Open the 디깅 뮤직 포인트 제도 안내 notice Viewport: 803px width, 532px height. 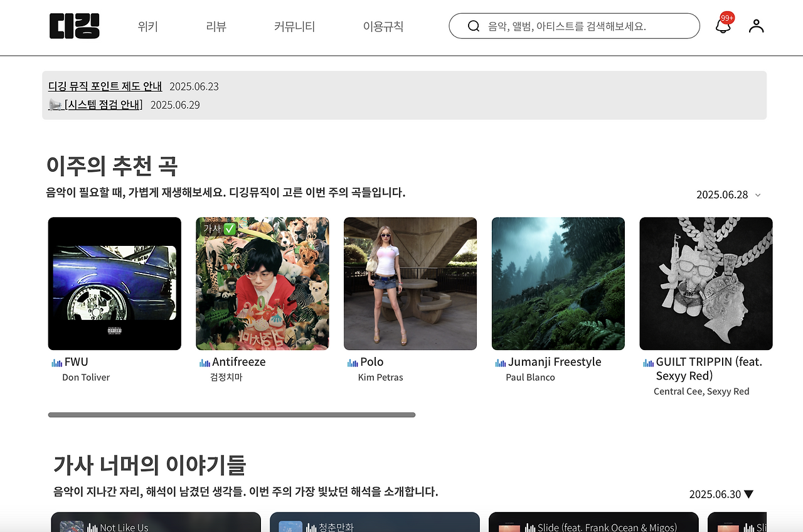[x=105, y=86]
